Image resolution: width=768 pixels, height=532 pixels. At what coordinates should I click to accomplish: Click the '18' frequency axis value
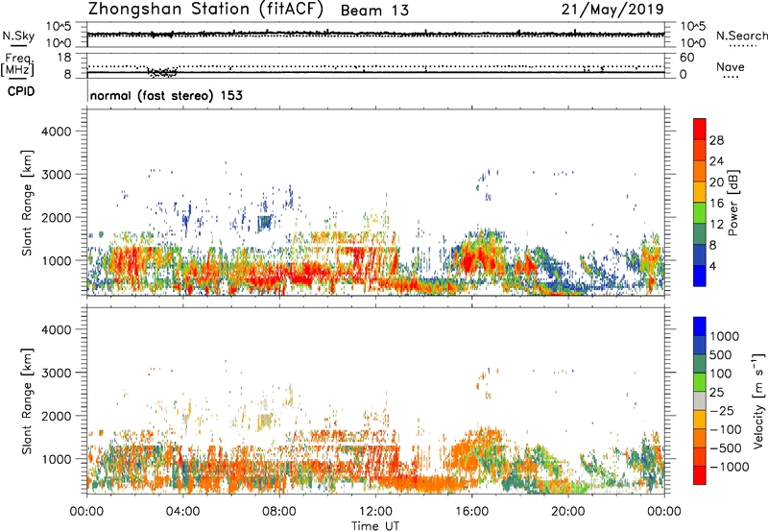(x=64, y=58)
